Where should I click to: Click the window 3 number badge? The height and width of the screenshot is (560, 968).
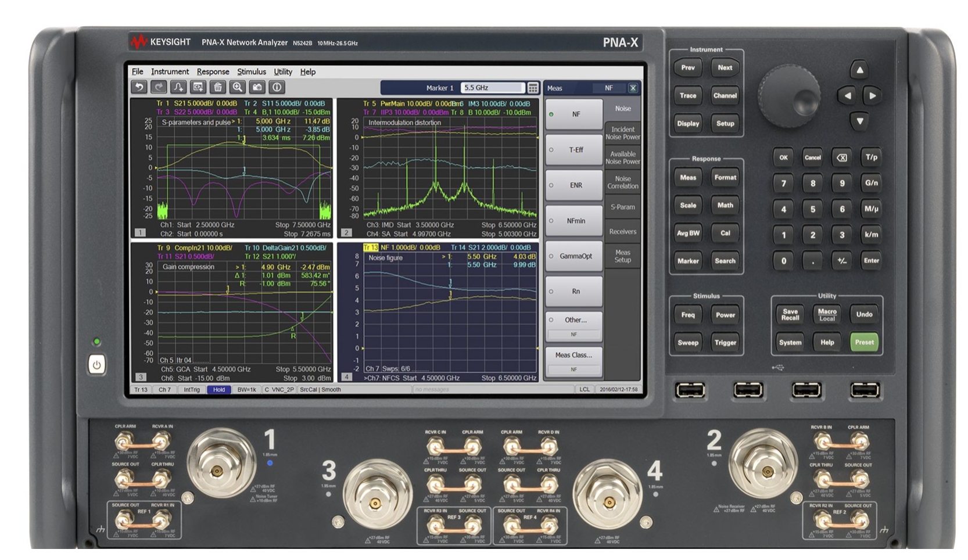pos(140,377)
